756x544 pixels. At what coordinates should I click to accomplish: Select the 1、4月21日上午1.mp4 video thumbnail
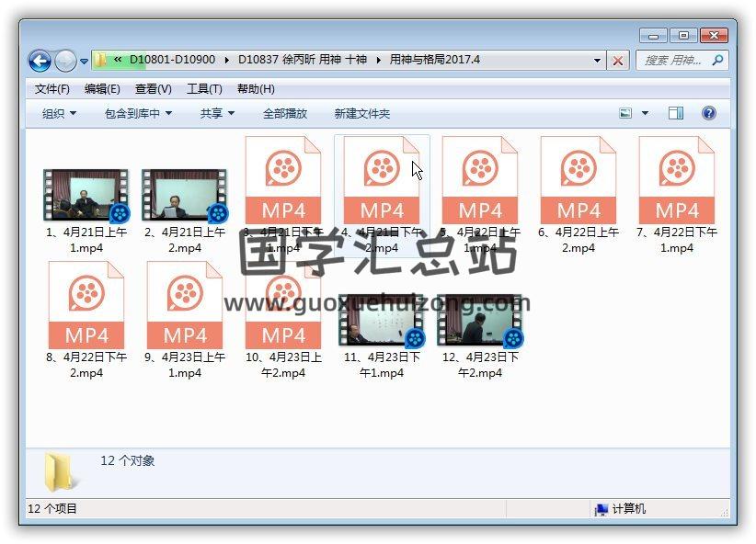(x=86, y=195)
